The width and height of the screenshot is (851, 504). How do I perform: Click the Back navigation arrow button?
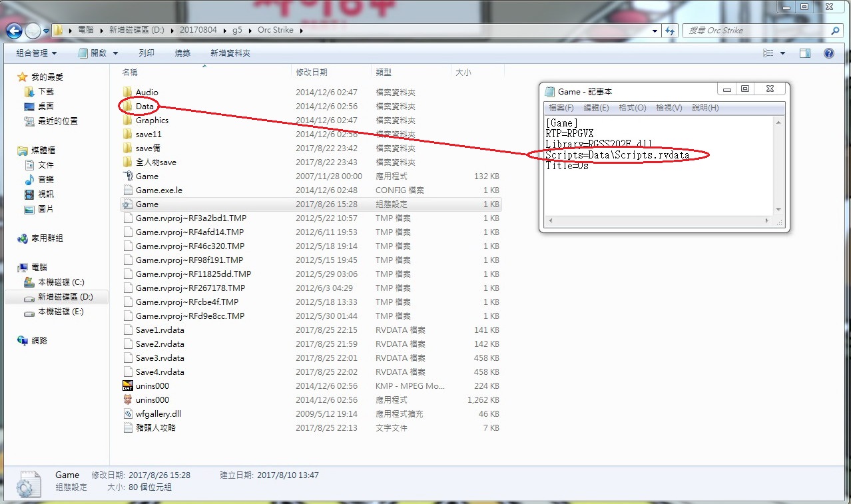(14, 31)
